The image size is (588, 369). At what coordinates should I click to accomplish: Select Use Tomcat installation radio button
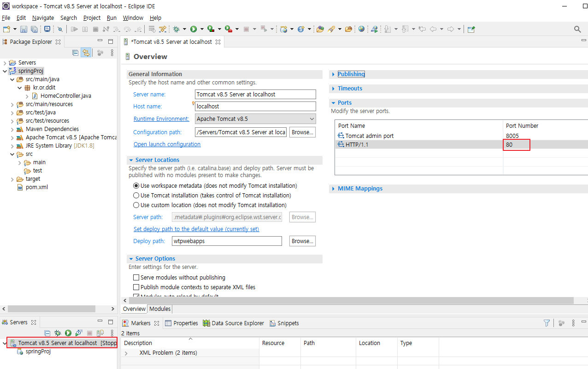pos(136,196)
